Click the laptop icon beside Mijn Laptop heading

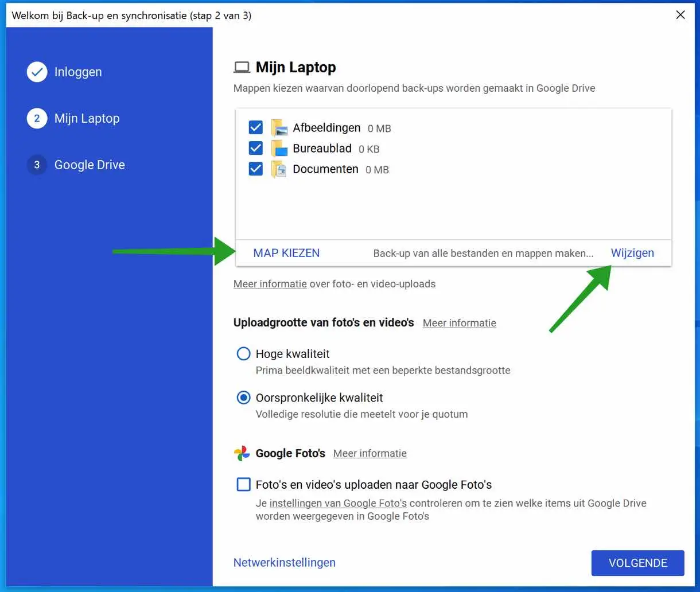click(x=242, y=68)
